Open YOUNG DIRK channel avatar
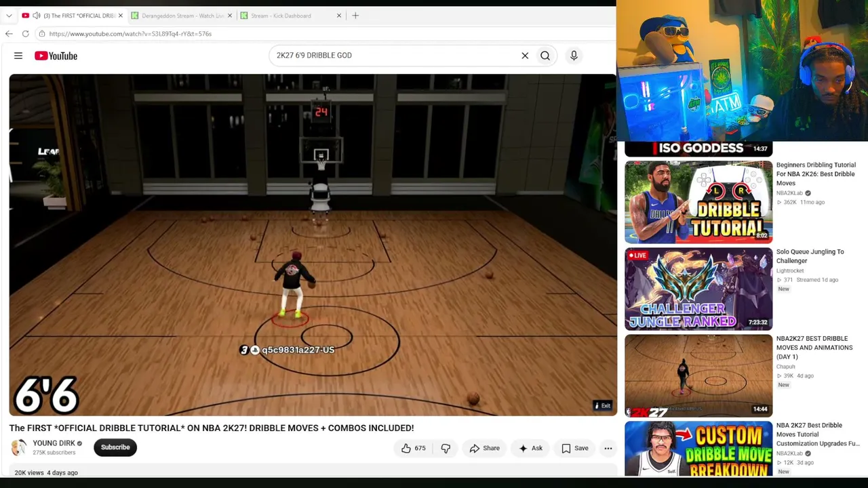The height and width of the screenshot is (488, 868). click(19, 447)
